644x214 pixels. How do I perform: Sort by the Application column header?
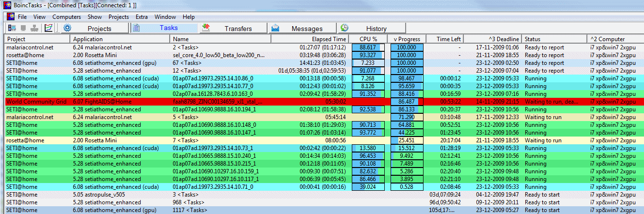[120, 39]
